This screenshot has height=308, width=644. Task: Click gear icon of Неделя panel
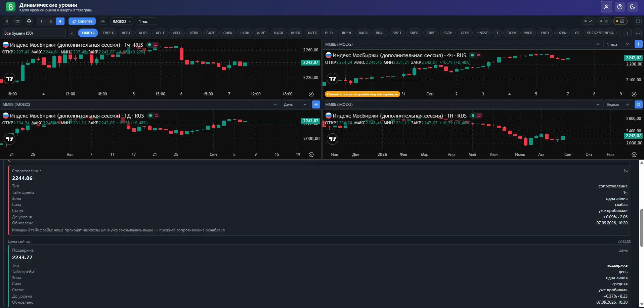[x=638, y=104]
